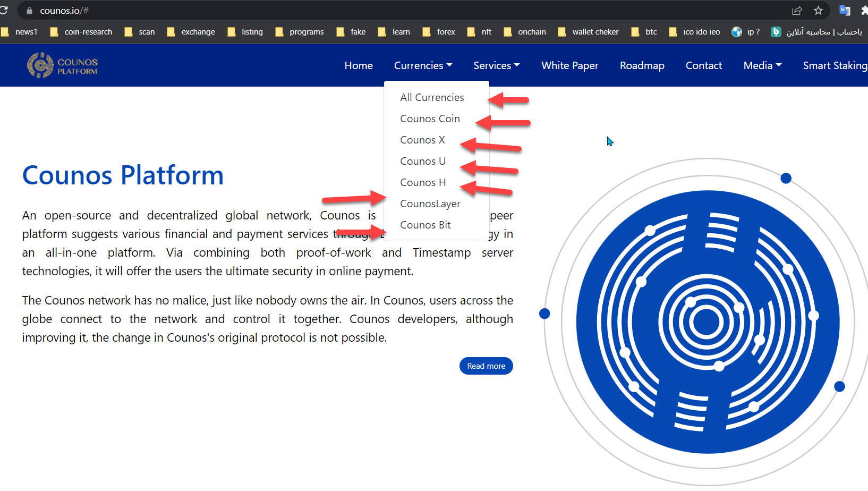Open the learn bookmark folder

tap(394, 32)
